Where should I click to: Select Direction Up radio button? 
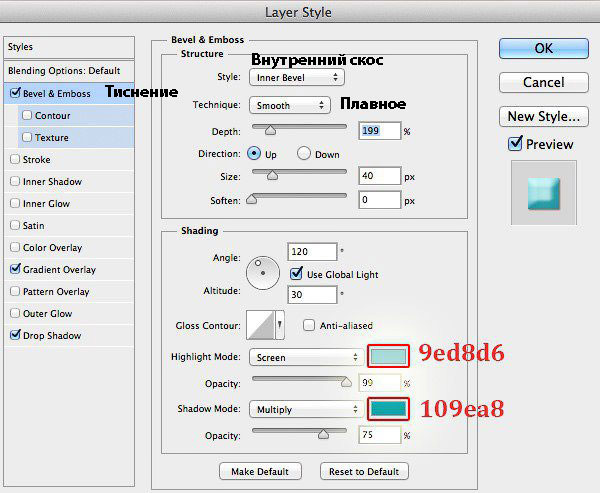point(254,153)
